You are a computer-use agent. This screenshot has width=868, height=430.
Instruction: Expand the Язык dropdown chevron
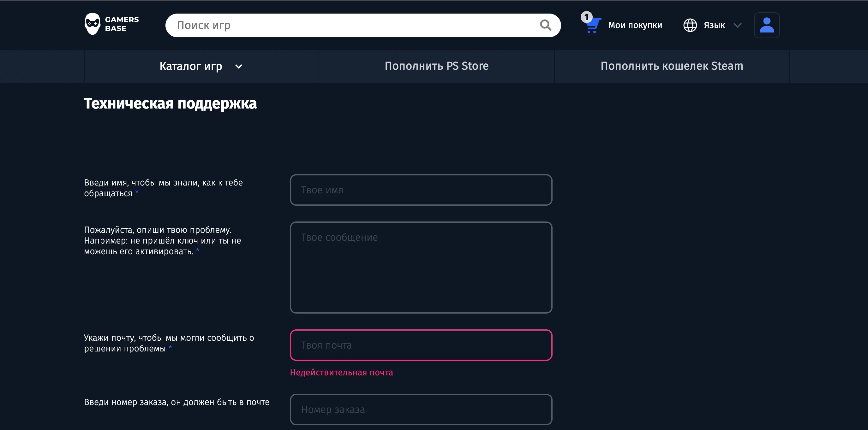tap(737, 26)
